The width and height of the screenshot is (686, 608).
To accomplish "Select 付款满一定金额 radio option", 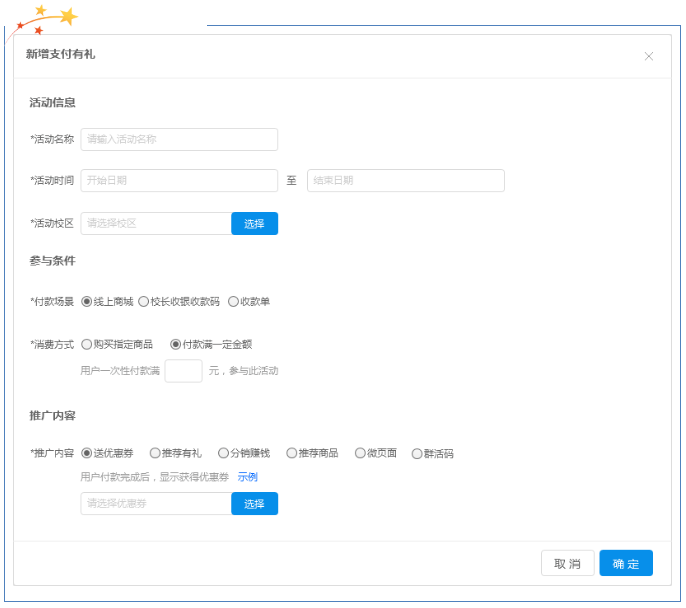I will click(176, 344).
